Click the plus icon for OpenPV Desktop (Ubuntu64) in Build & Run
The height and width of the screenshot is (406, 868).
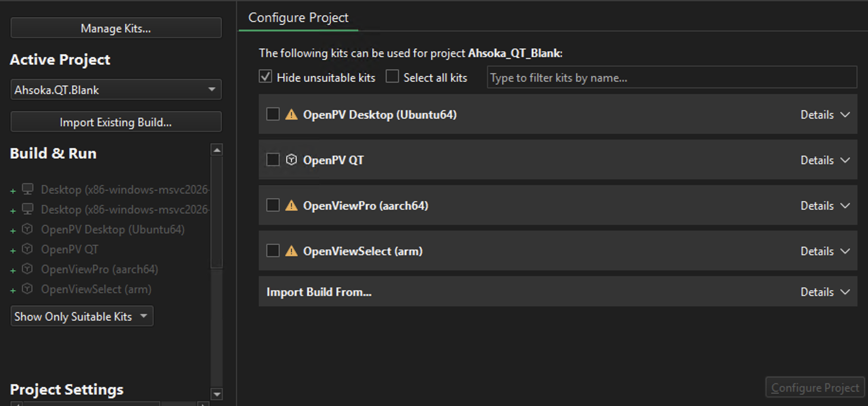13,231
